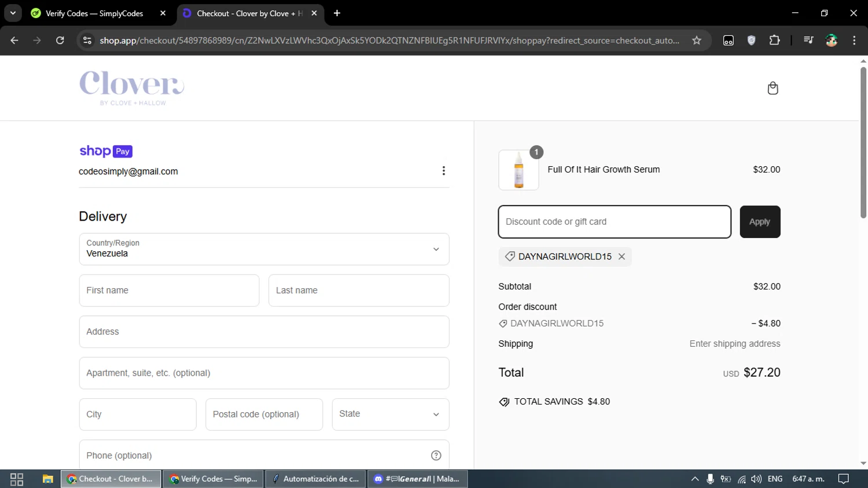The image size is (868, 488).
Task: Focus the Address input field
Action: click(264, 332)
